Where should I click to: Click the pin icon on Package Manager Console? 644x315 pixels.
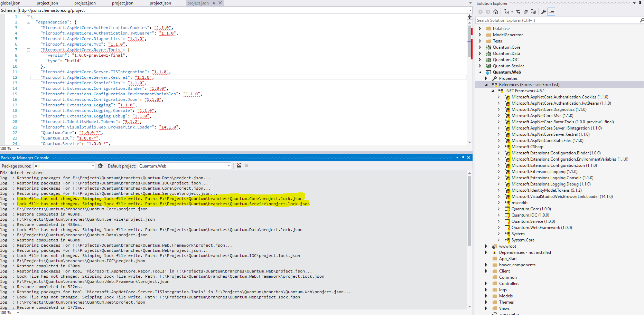pyautogui.click(x=463, y=157)
